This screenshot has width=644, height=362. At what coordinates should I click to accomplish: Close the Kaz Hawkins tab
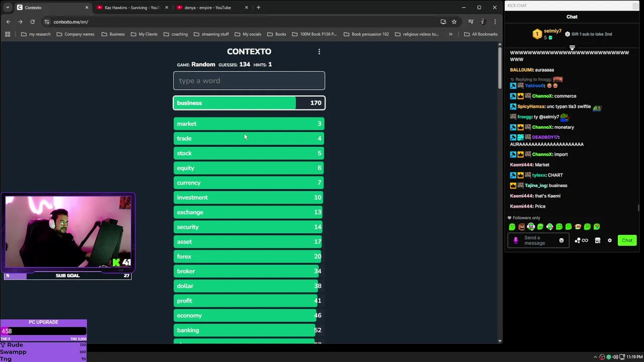[166, 8]
